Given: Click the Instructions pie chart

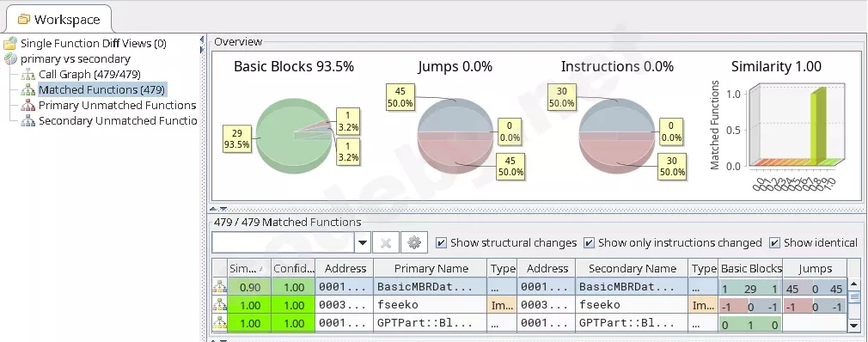Looking at the screenshot, I should 617,136.
